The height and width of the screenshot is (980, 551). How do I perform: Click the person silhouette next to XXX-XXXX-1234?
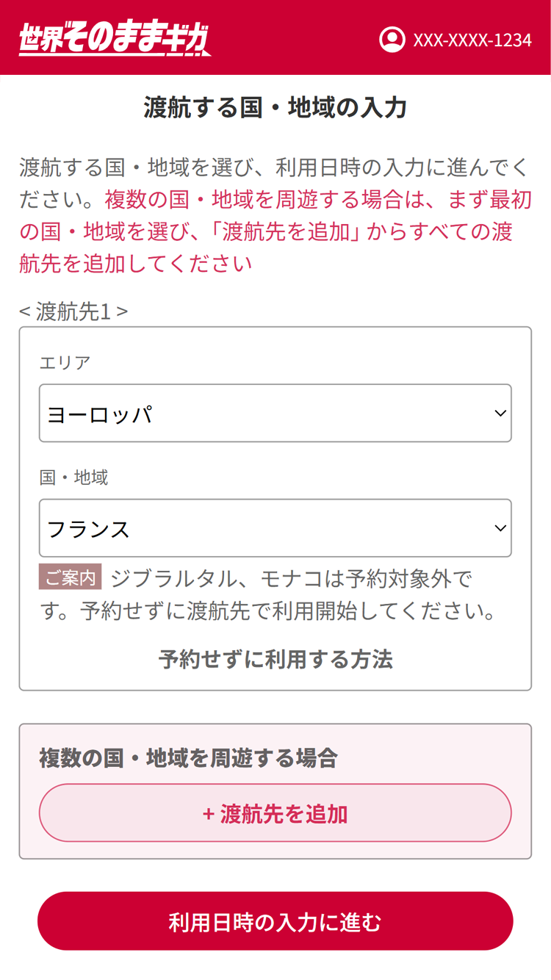click(x=393, y=40)
